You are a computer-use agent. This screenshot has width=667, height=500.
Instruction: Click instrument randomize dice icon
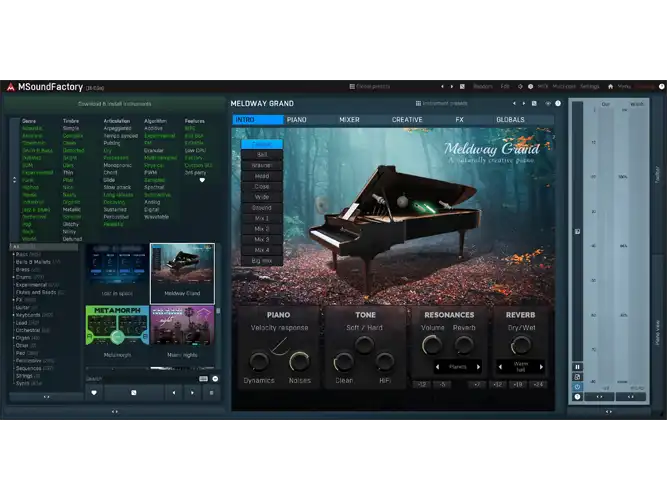pos(534,103)
